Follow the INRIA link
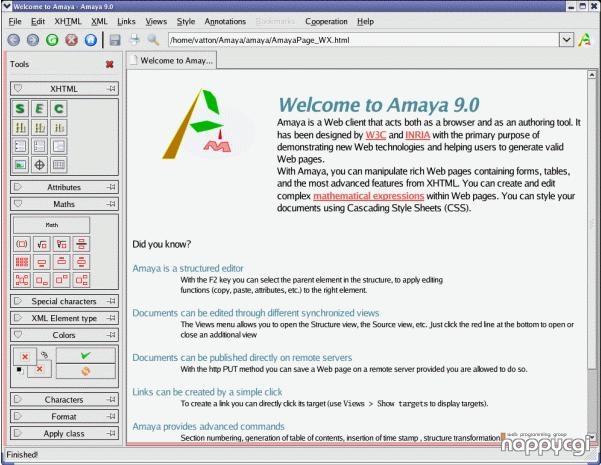This screenshot has width=601, height=465. (417, 135)
